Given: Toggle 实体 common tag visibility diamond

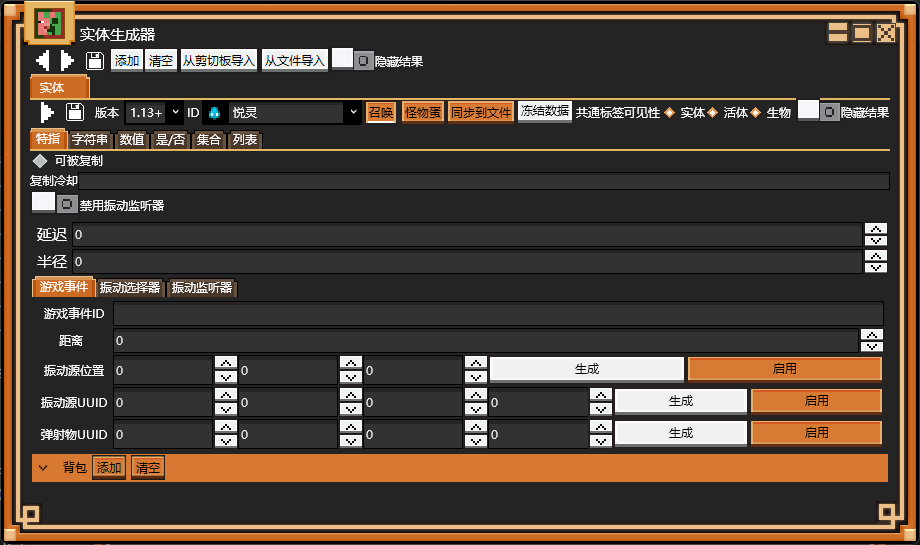Looking at the screenshot, I should click(x=669, y=113).
